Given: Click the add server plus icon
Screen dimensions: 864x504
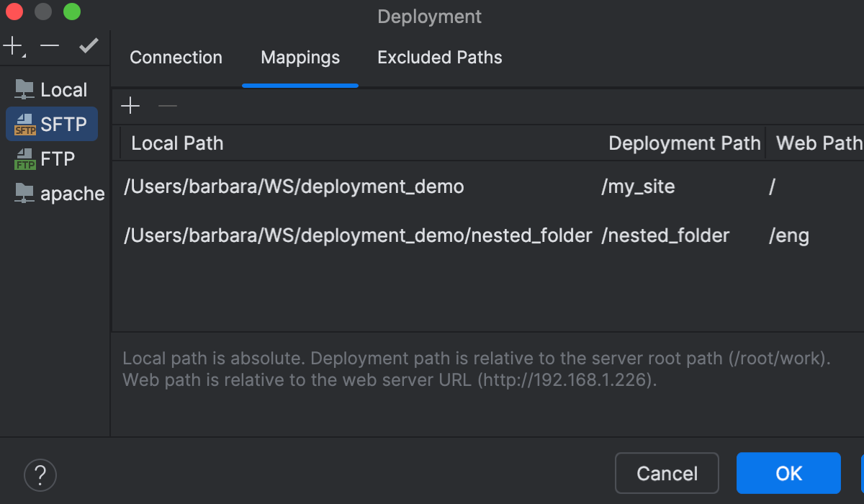Looking at the screenshot, I should coord(12,47).
